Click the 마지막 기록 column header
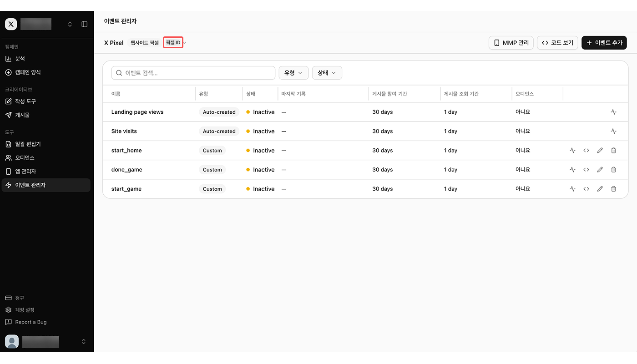The height and width of the screenshot is (364, 637). [293, 94]
